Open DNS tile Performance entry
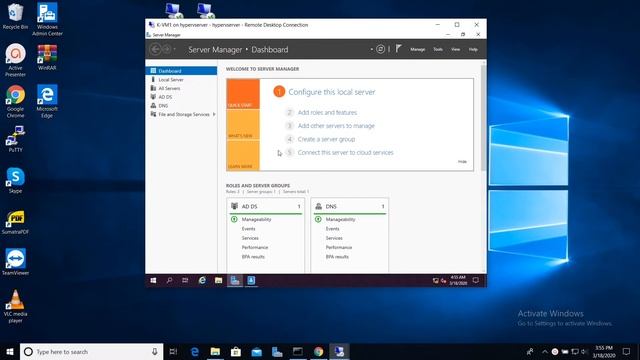The height and width of the screenshot is (360, 640). coord(338,247)
